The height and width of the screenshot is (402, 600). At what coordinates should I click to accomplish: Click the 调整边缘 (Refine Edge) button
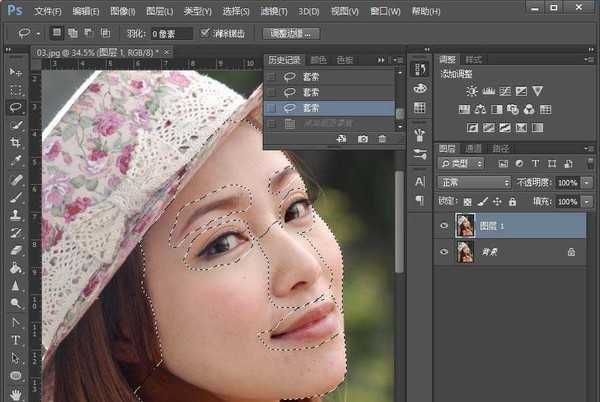(293, 33)
